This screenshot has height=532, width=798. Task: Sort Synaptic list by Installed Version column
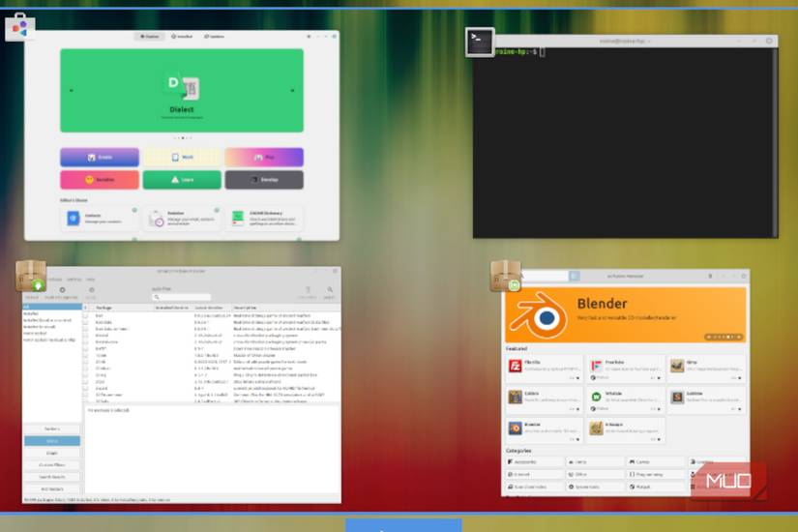tap(173, 308)
